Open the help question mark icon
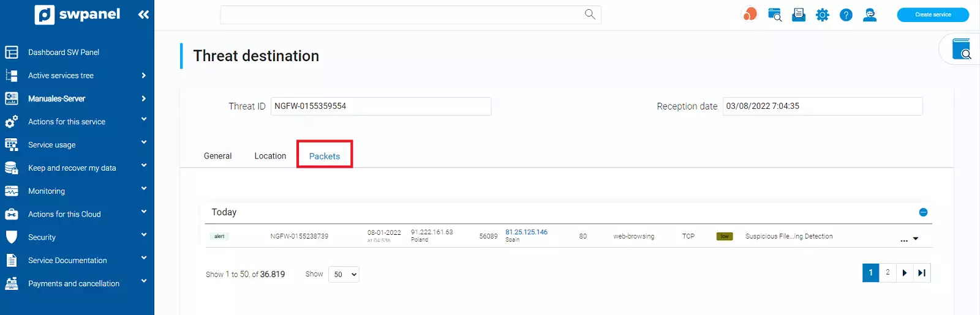The width and height of the screenshot is (980, 315). pyautogui.click(x=846, y=15)
